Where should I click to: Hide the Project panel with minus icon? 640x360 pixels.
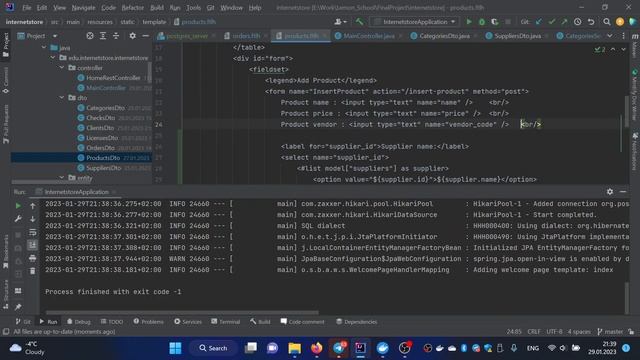145,36
